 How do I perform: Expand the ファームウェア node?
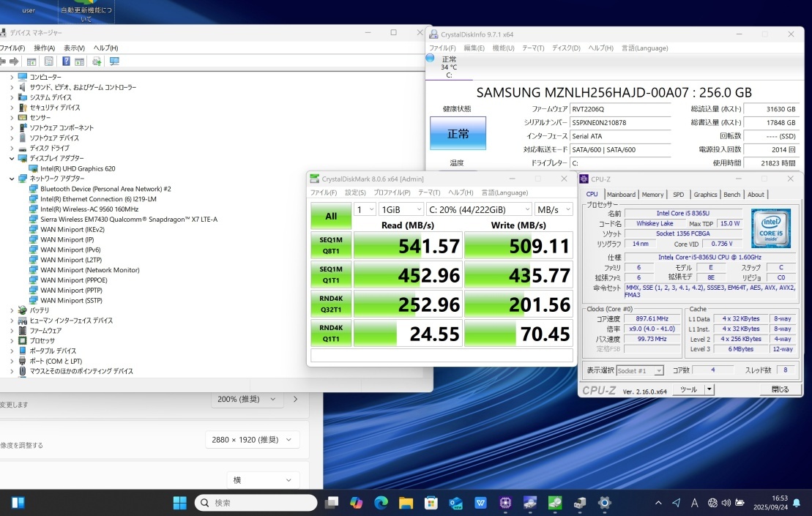point(12,331)
